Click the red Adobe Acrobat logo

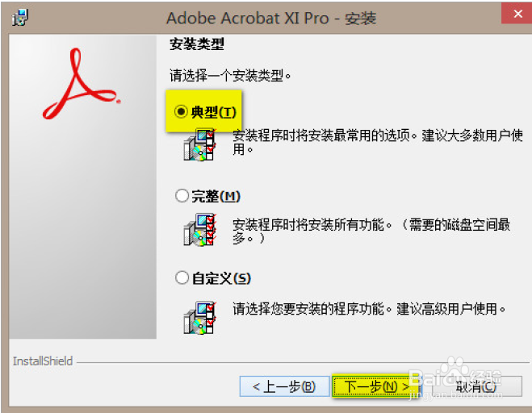pyautogui.click(x=82, y=84)
